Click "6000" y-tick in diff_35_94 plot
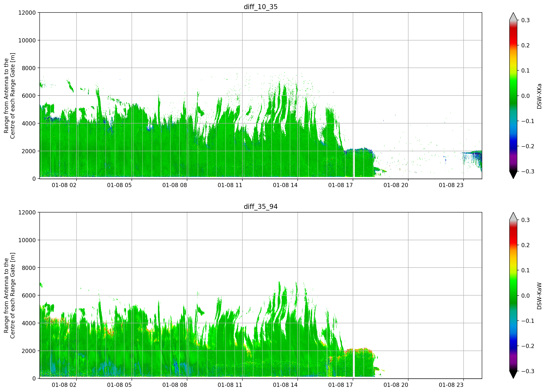This screenshot has width=546, height=392. (29, 295)
